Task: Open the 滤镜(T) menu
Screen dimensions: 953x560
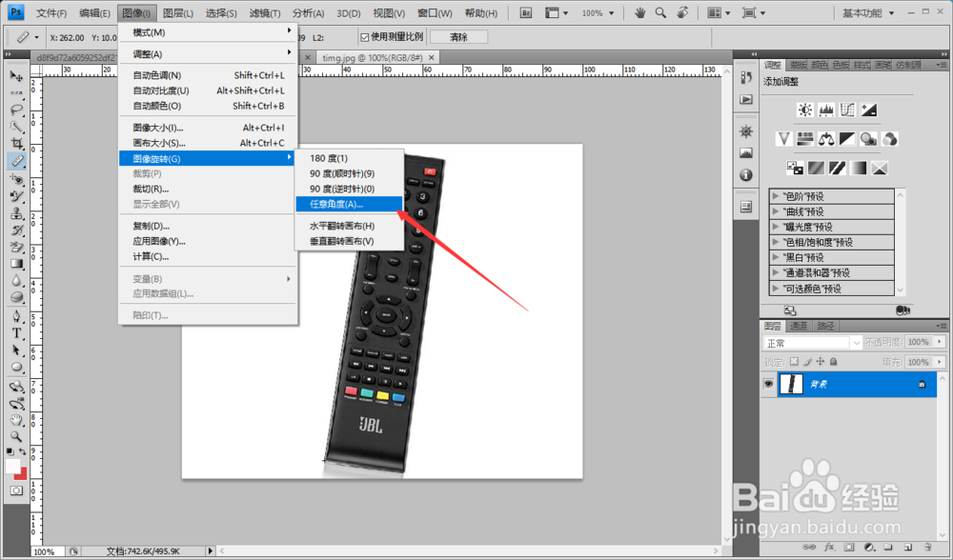Action: click(264, 12)
